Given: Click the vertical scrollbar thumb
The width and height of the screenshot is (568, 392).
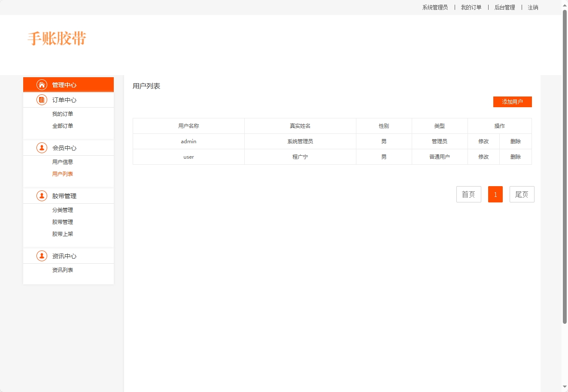Looking at the screenshot, I should click(x=565, y=166).
